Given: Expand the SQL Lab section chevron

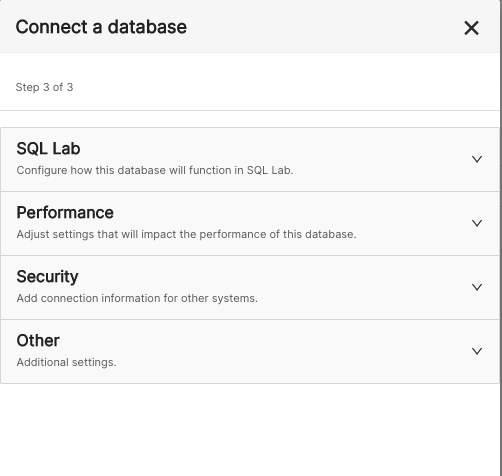Looking at the screenshot, I should pyautogui.click(x=477, y=159).
